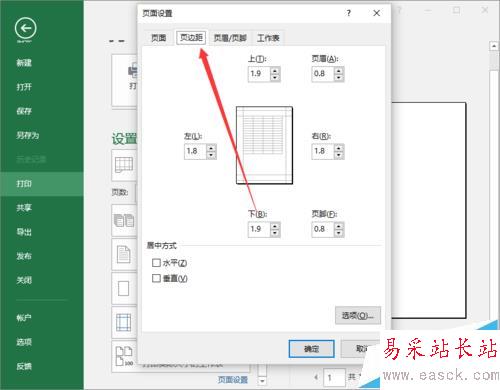Click the partially hidden 取消 button
Viewport: 500px width, 390px height.
[361, 349]
